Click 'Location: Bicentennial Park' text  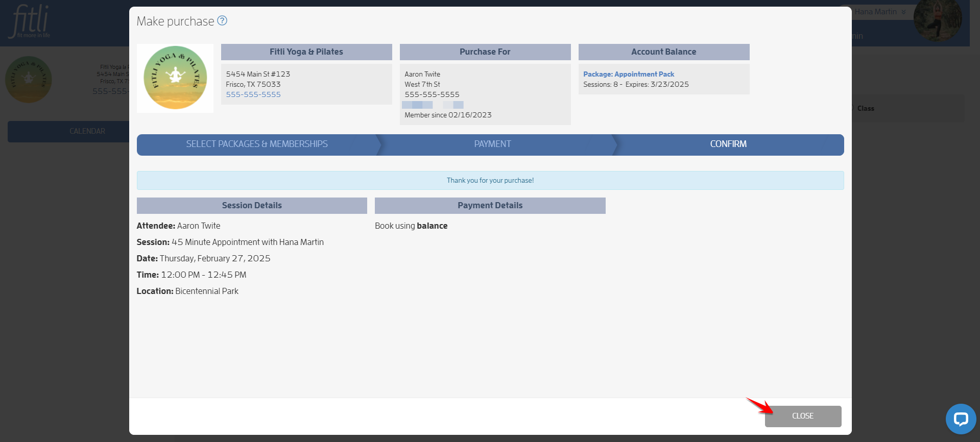coord(187,291)
